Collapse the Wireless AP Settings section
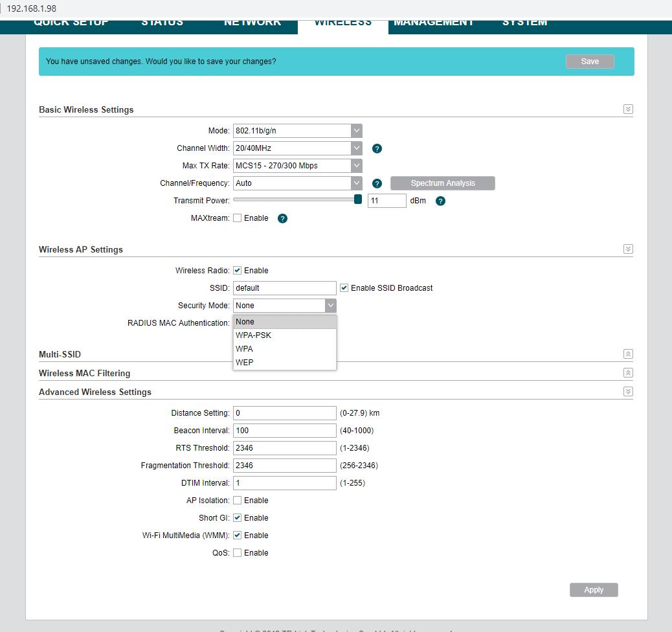Viewport: 672px width, 632px height. [627, 249]
